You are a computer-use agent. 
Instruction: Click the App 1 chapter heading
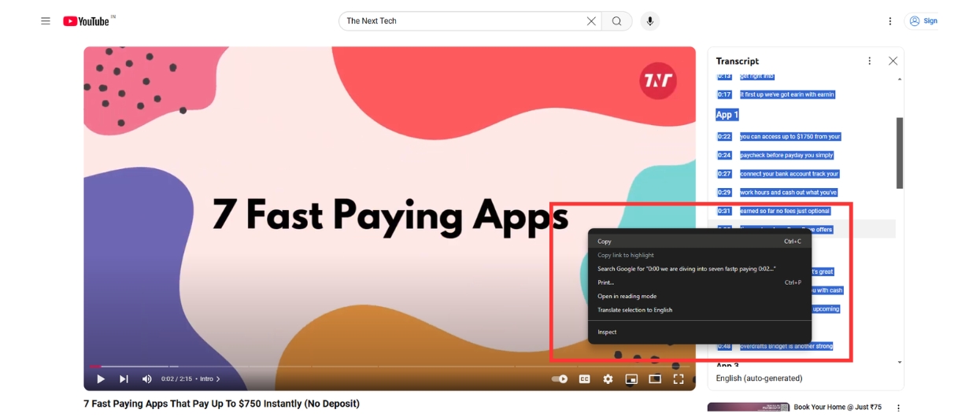(727, 115)
